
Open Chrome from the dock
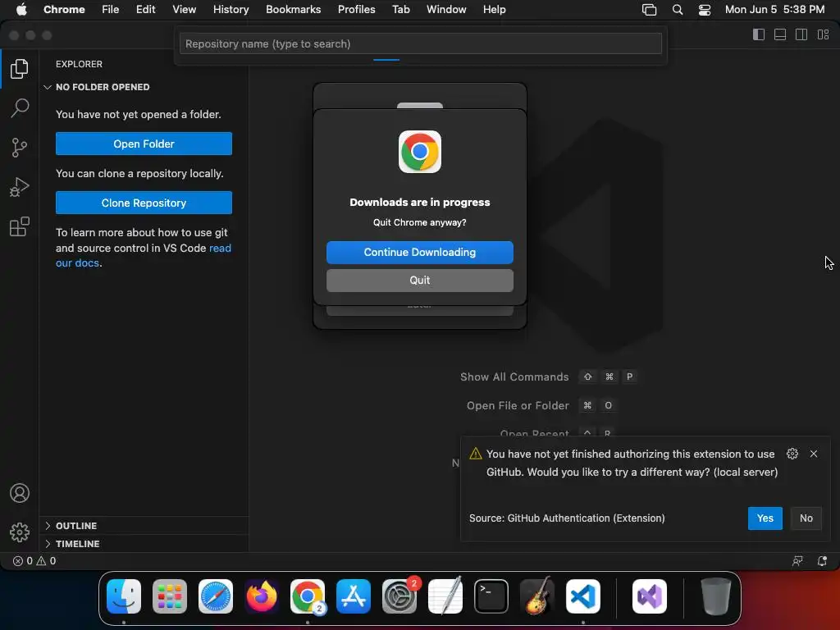[308, 596]
